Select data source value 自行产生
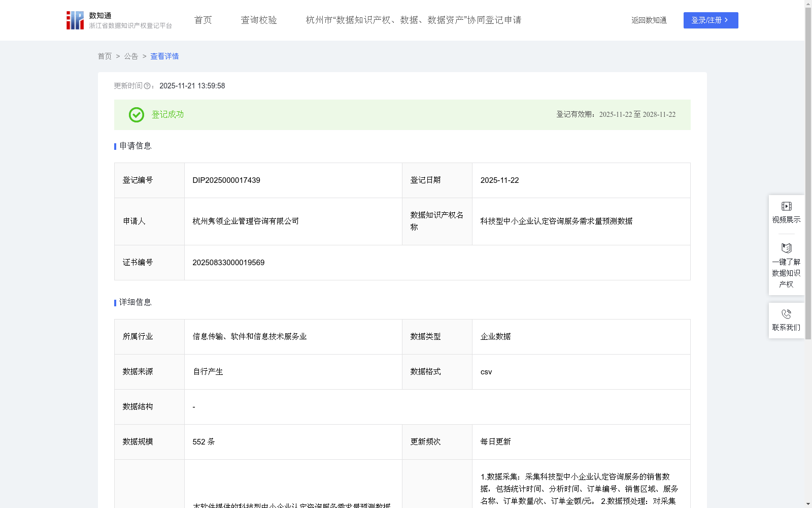The width and height of the screenshot is (812, 508). [x=208, y=371]
